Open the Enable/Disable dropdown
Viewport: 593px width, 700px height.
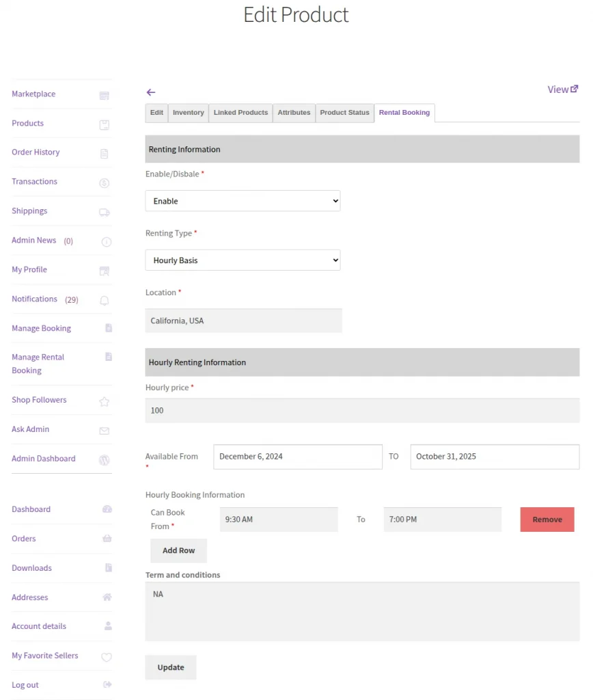point(243,201)
